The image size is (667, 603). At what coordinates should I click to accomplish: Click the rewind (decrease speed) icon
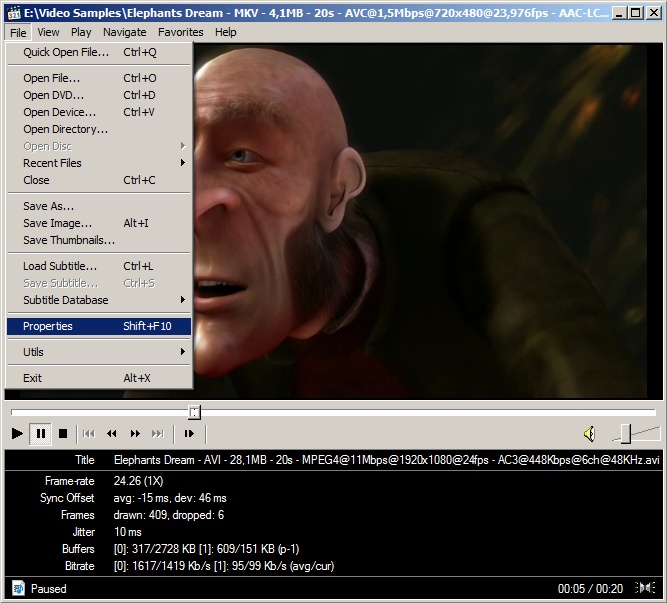tap(112, 434)
